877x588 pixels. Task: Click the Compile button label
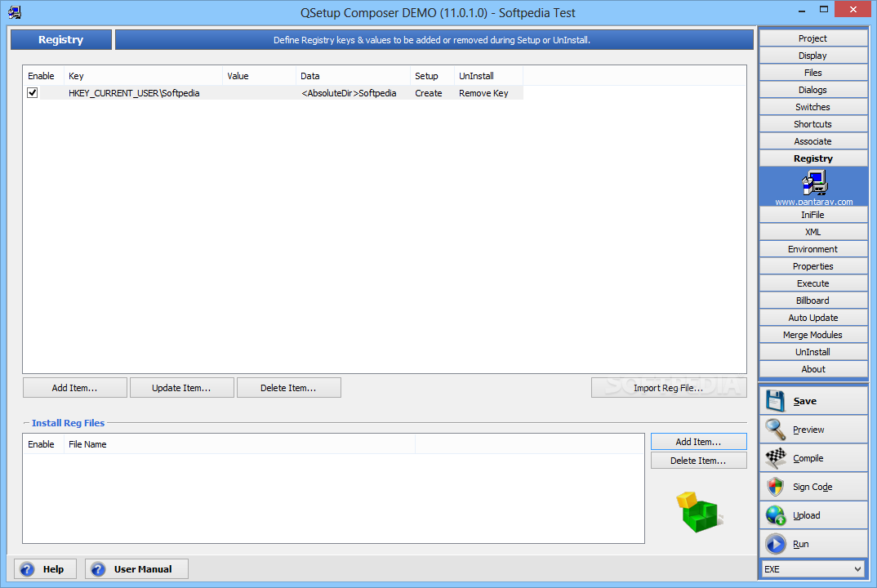tap(808, 458)
